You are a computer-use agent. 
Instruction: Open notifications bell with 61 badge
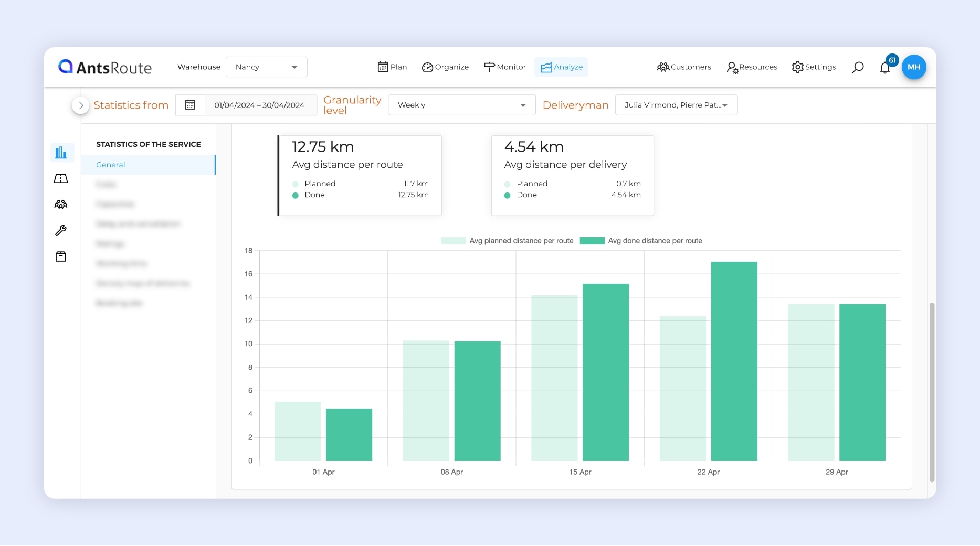click(885, 67)
